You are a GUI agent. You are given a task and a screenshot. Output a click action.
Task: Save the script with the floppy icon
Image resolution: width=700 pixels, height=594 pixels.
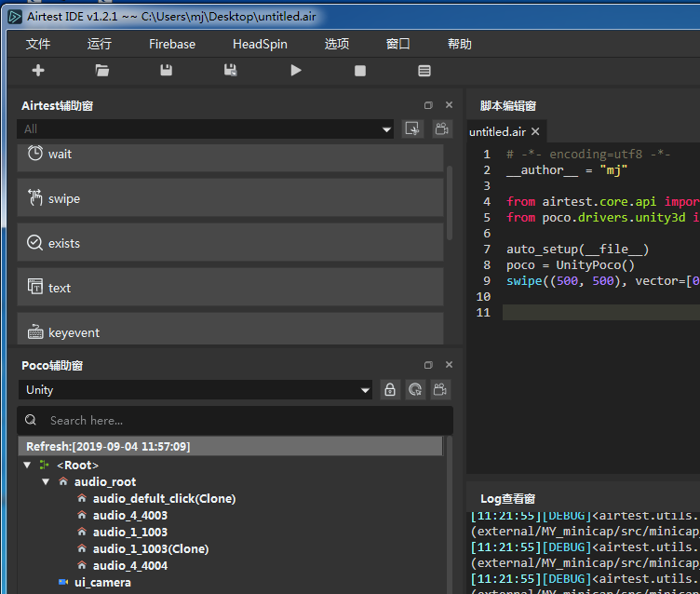coord(166,71)
